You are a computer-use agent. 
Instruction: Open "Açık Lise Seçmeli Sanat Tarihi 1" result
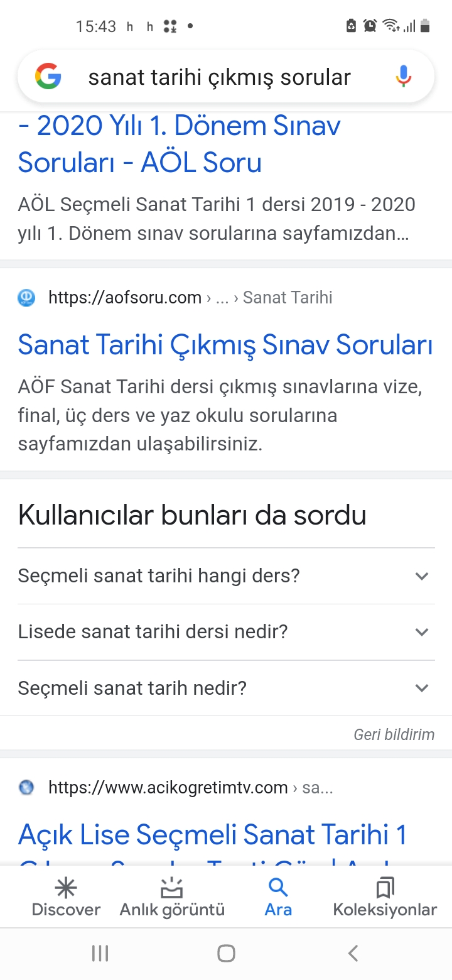click(x=213, y=835)
